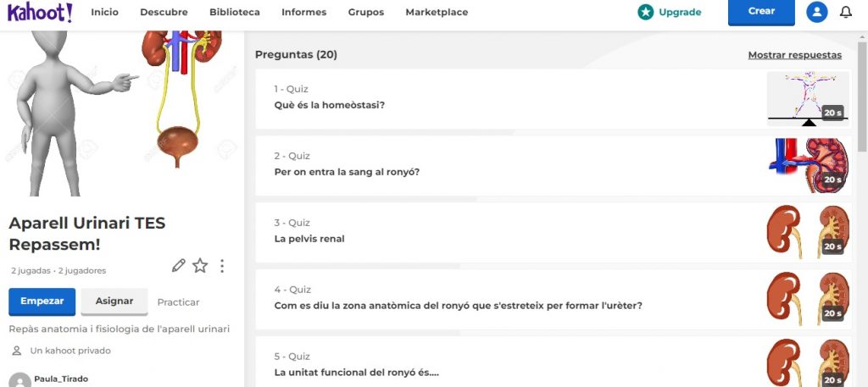Click the blue Crear button
The height and width of the screenshot is (387, 868).
click(760, 13)
